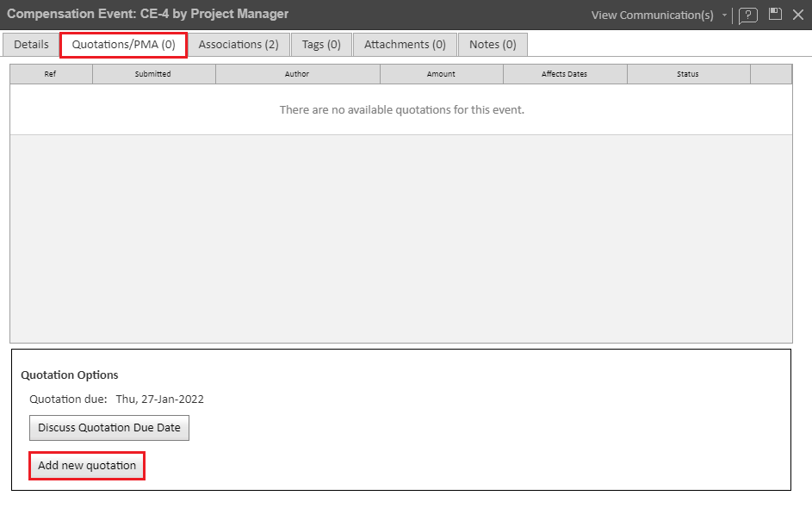Image resolution: width=812 pixels, height=508 pixels.
Task: Close the Compensation Event dialog
Action: pos(798,15)
